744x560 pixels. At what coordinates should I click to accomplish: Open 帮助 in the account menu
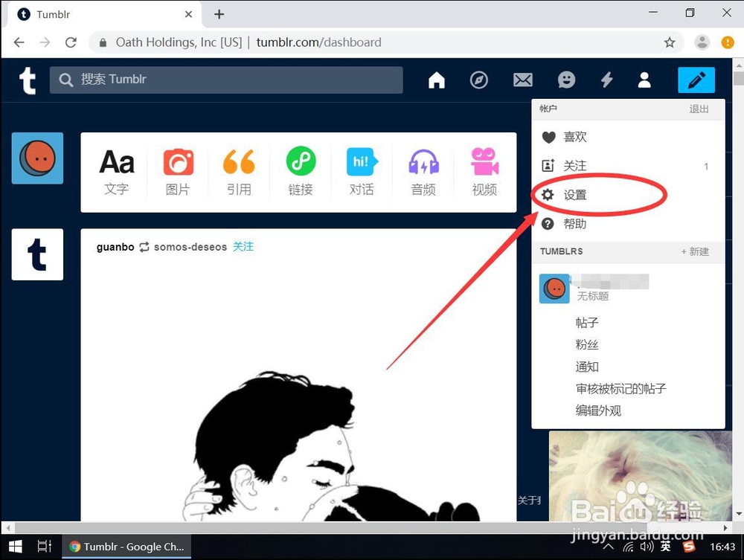(x=574, y=223)
